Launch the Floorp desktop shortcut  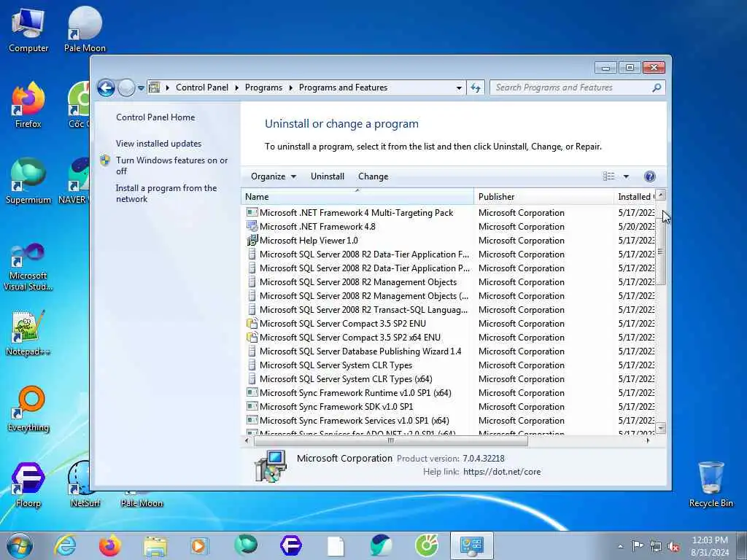(28, 485)
